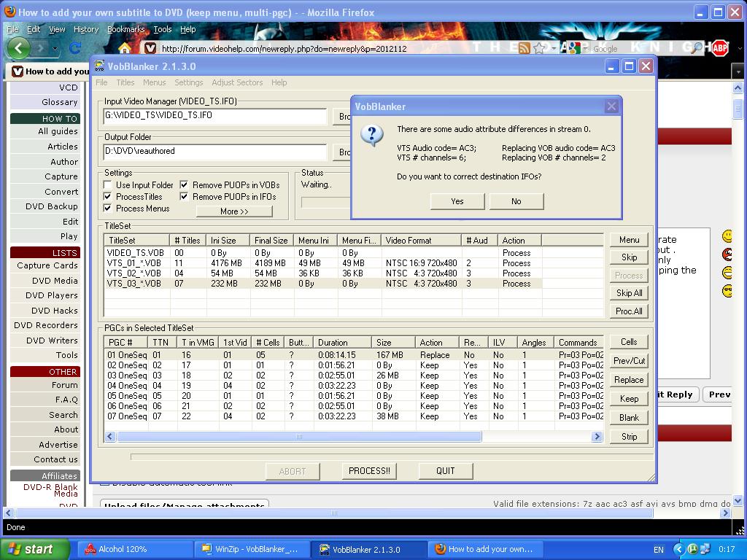Image resolution: width=747 pixels, height=560 pixels.
Task: Click the RSS feed icon in address bar
Action: coord(525,48)
